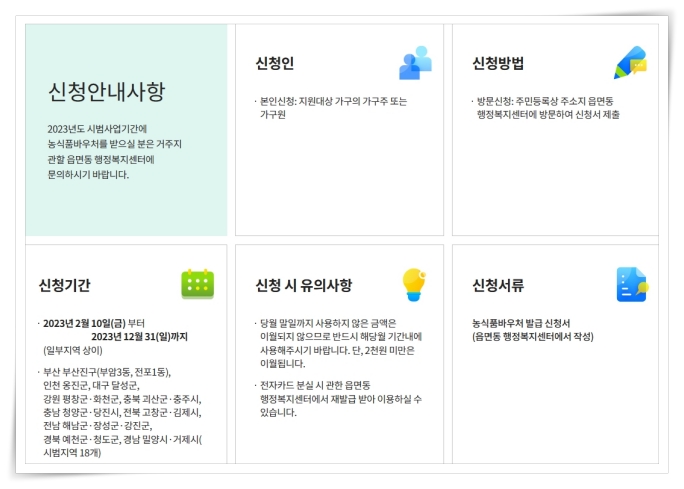Click the line starting '강원 평창군·화천군'
This screenshot has height=489, width=684.
(122, 399)
